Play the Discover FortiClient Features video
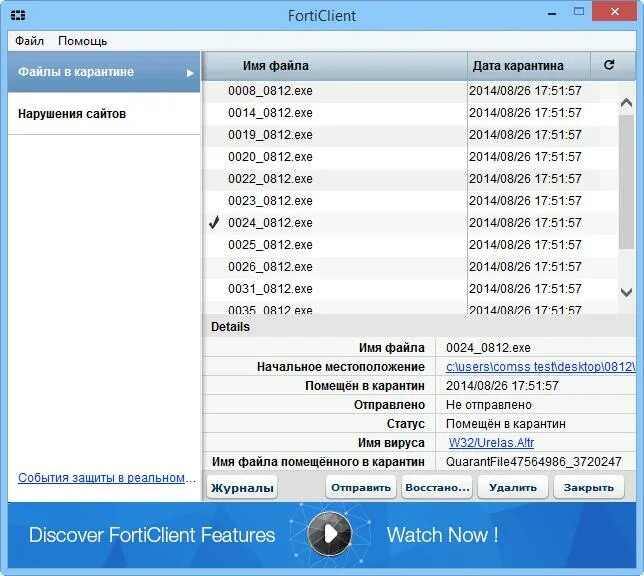Viewport: 644px width, 576px height. [x=330, y=534]
